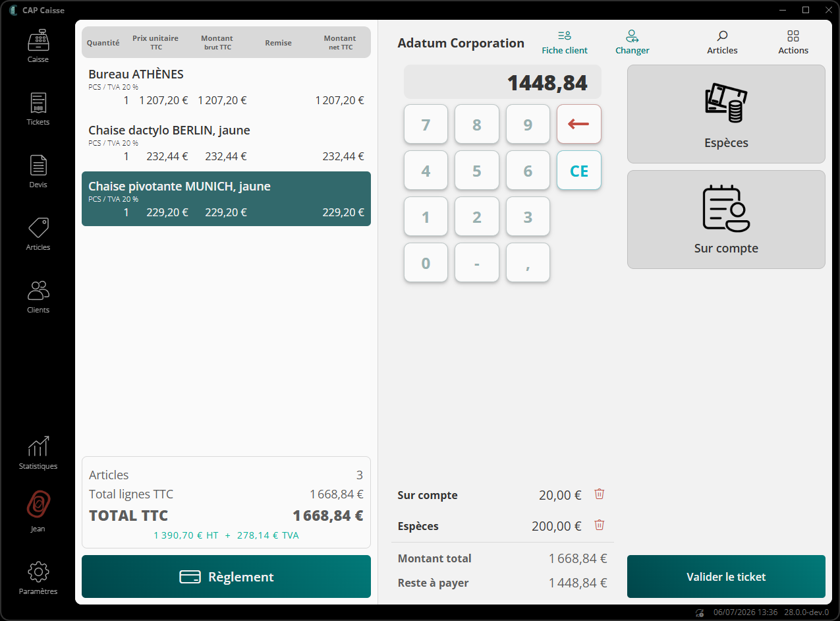Tap keypad digit 1

pyautogui.click(x=426, y=216)
